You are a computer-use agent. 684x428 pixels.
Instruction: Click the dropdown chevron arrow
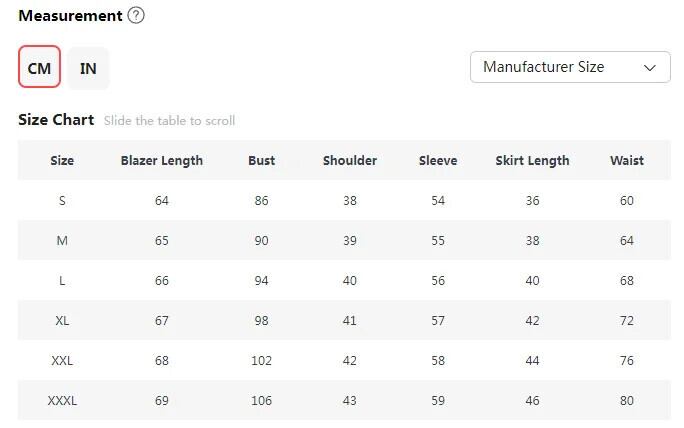[x=650, y=68]
